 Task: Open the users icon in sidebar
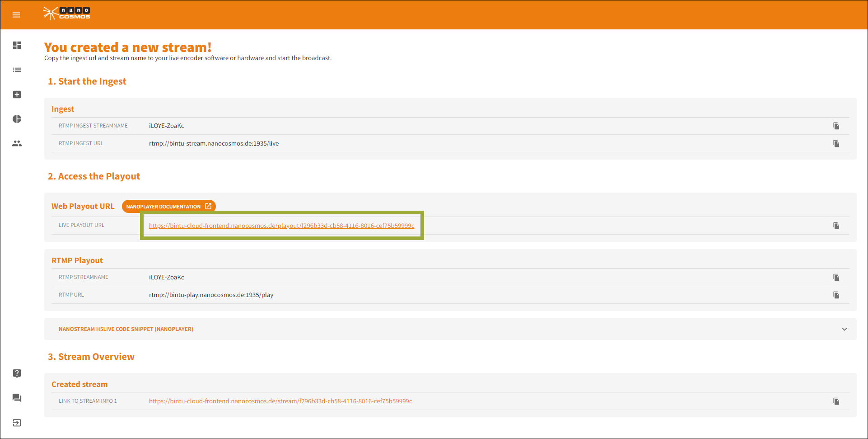(x=17, y=143)
